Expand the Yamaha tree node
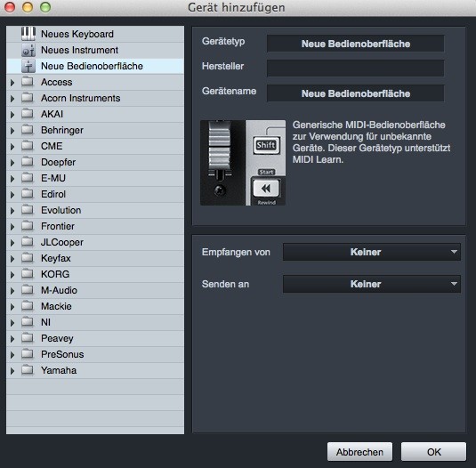Viewport: 476px width, 468px height. pyautogui.click(x=12, y=371)
